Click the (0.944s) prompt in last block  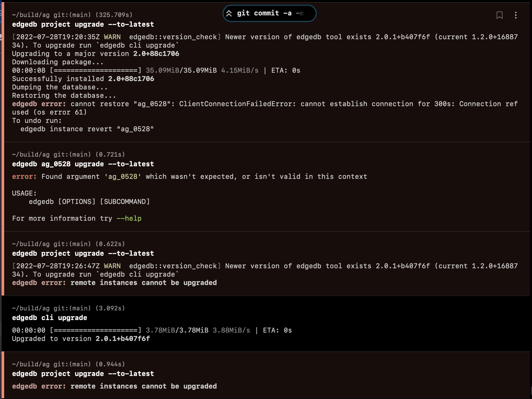point(68,364)
